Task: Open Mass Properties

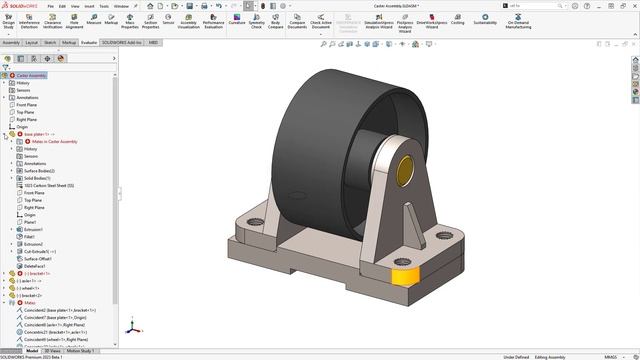Action: click(130, 21)
